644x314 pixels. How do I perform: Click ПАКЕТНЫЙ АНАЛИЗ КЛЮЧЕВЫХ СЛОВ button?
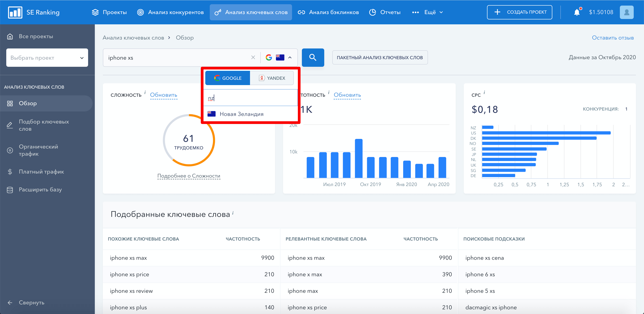click(380, 57)
